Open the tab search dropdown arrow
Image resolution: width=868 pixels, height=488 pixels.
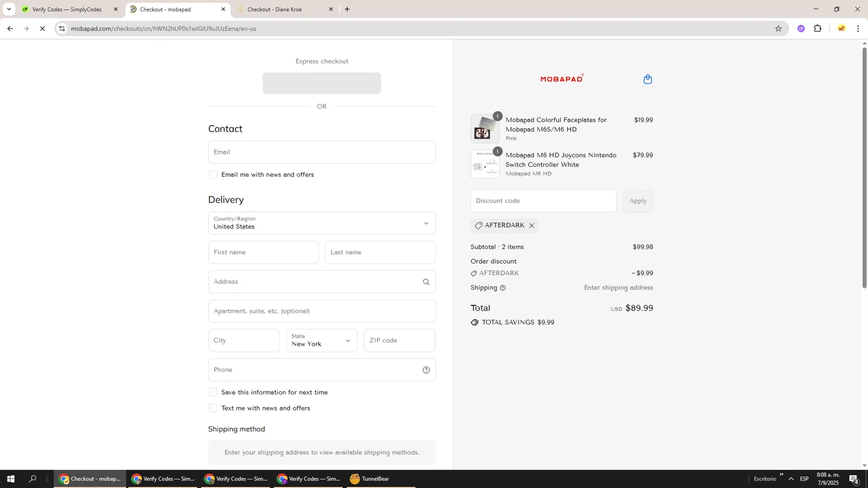(9, 9)
